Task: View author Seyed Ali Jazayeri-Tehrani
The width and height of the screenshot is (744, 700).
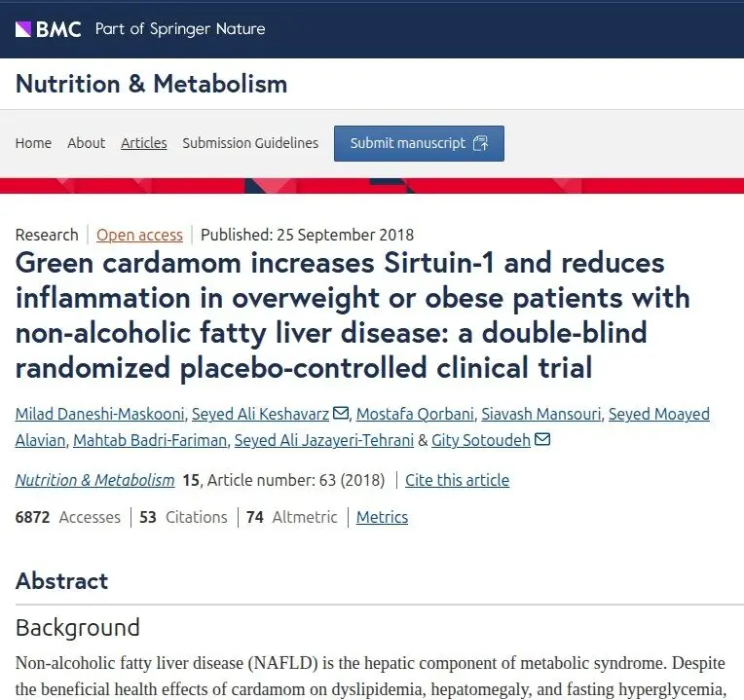Action: click(x=324, y=440)
